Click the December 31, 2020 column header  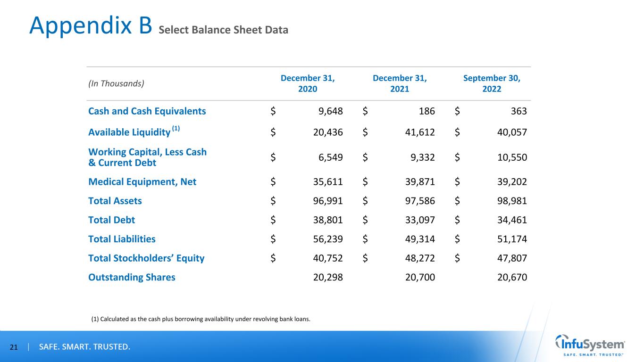308,83
